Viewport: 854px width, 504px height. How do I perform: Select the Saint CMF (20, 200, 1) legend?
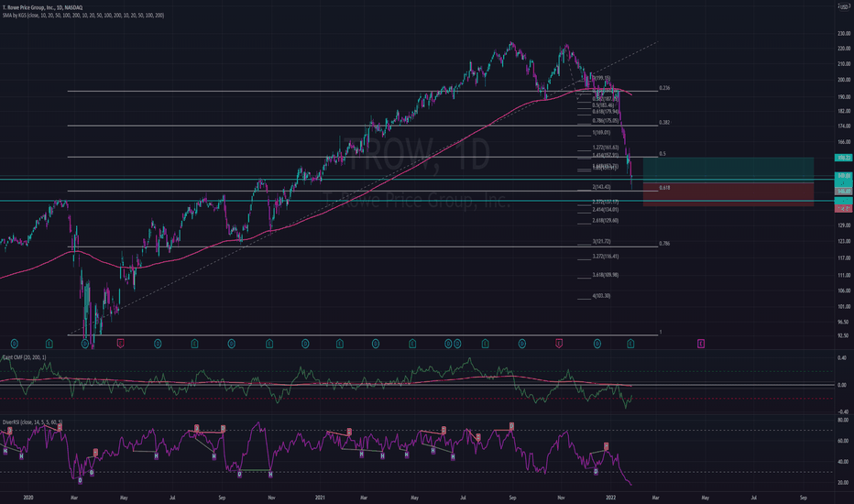(x=25, y=356)
